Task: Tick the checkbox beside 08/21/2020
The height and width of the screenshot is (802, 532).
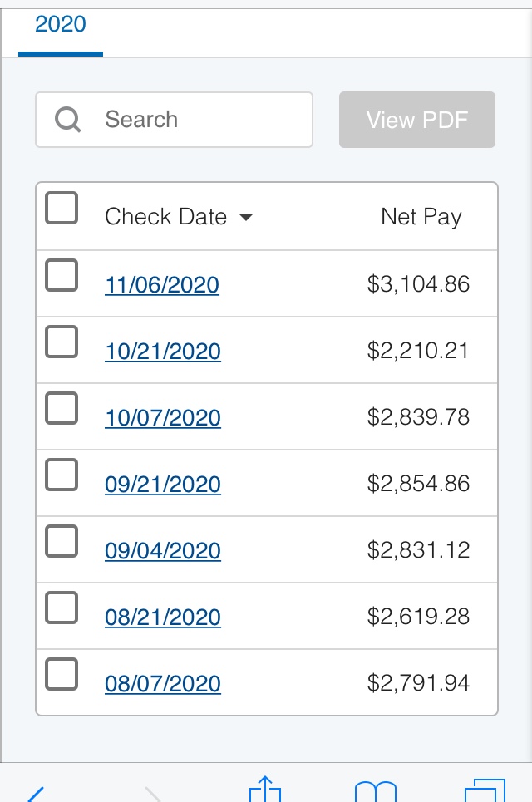Action: 62,608
